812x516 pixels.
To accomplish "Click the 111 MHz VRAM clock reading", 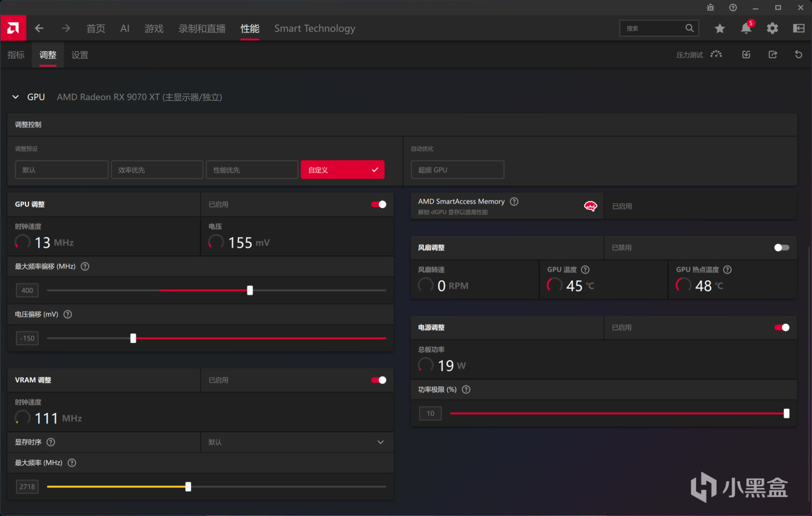I will (x=58, y=418).
